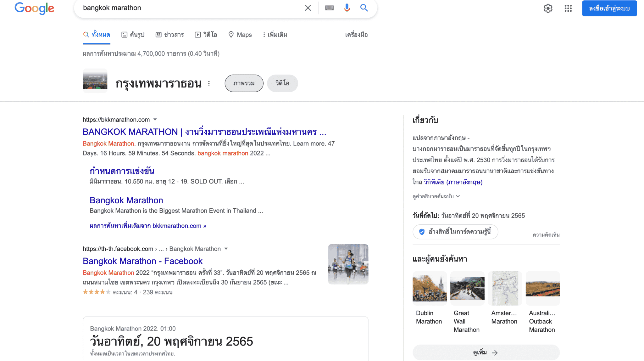
Task: Open เครื่องมือ search tools
Action: coord(356,35)
